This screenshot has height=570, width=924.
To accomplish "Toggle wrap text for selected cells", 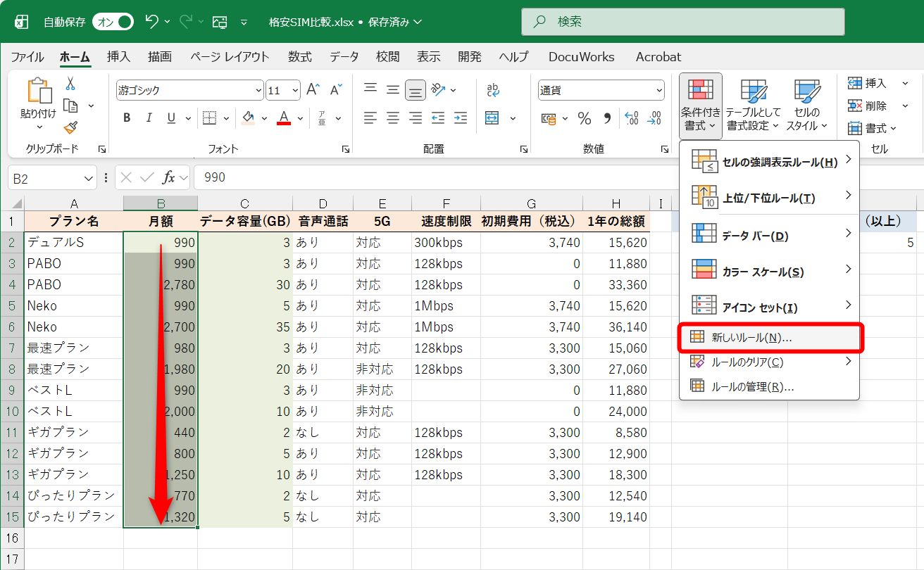I will click(492, 89).
